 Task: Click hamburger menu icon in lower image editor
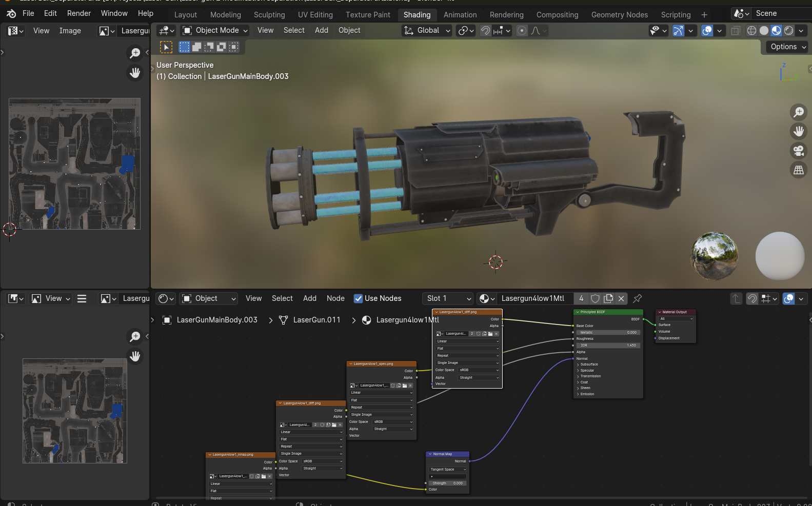[82, 298]
